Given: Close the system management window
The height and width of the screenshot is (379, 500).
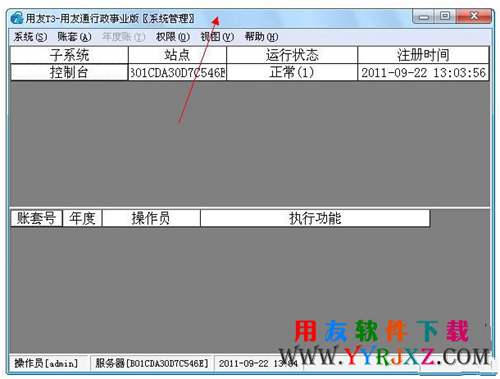Looking at the screenshot, I should (x=474, y=16).
